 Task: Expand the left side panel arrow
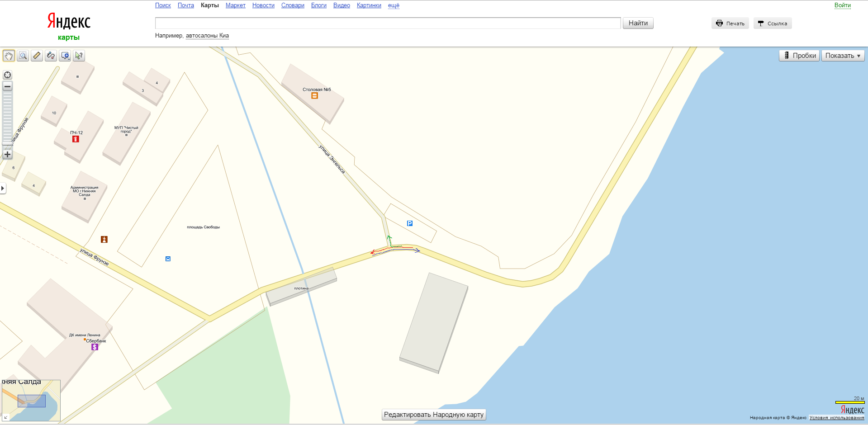click(x=3, y=188)
